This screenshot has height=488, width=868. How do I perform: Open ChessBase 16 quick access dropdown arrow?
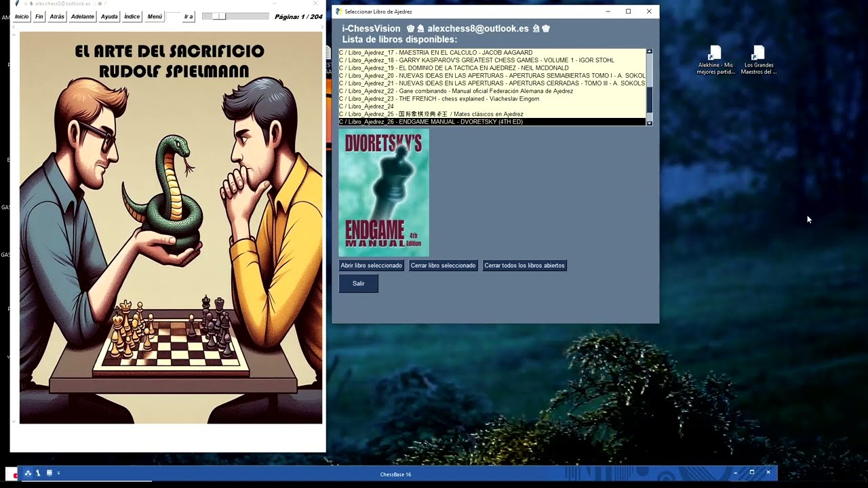[58, 473]
